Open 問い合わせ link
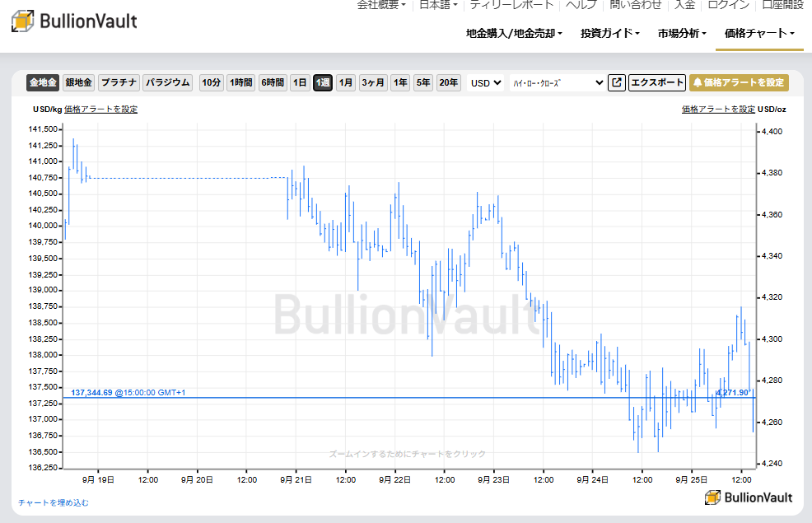This screenshot has width=812, height=523. pos(636,5)
